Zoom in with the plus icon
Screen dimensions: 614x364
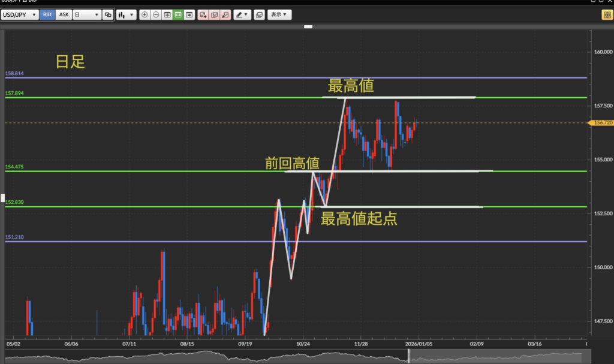pos(145,14)
